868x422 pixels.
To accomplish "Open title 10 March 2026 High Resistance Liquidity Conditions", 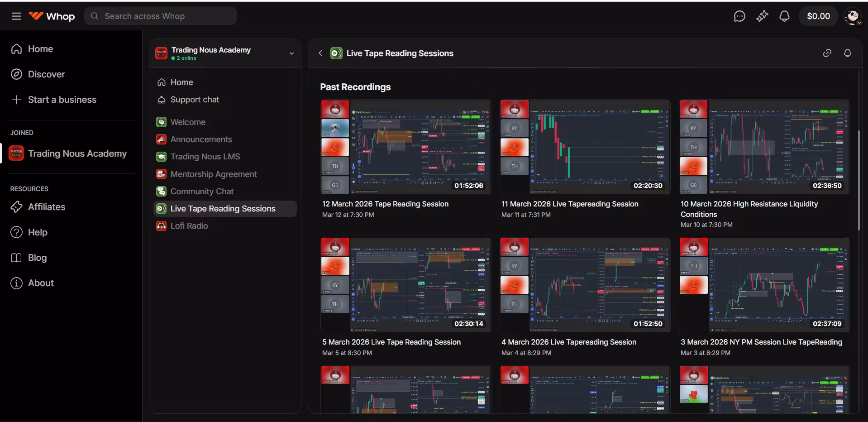I will pyautogui.click(x=749, y=209).
